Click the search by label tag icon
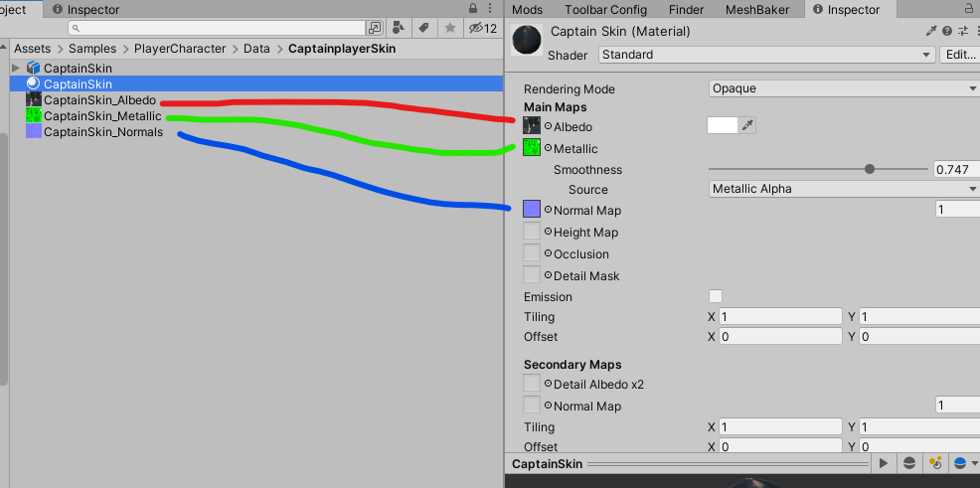Viewport: 980px width, 488px height. pyautogui.click(x=423, y=28)
